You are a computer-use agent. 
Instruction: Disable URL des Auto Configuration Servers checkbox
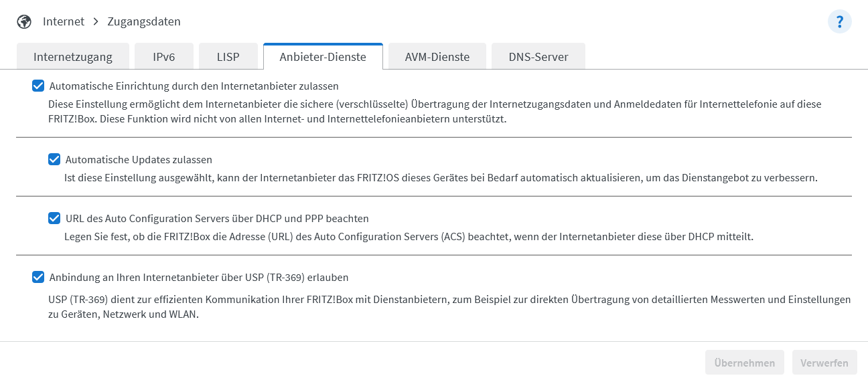pyautogui.click(x=54, y=218)
